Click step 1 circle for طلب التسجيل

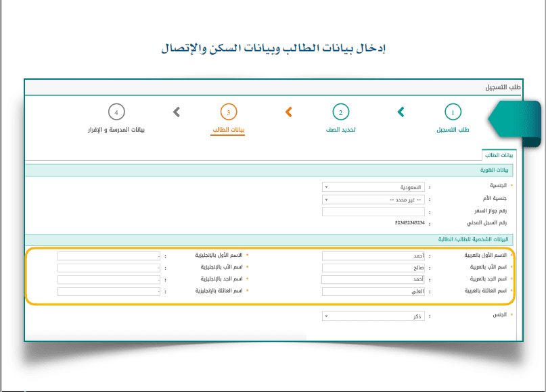pyautogui.click(x=453, y=112)
